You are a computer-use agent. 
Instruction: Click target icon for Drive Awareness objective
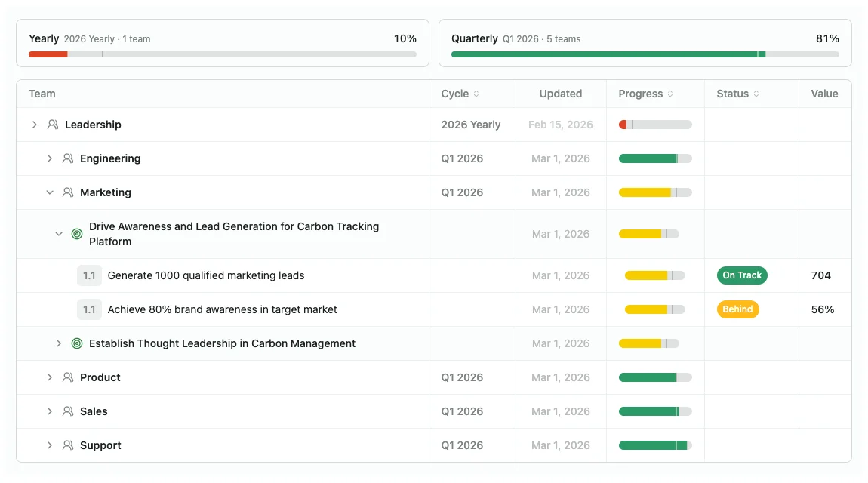click(77, 234)
